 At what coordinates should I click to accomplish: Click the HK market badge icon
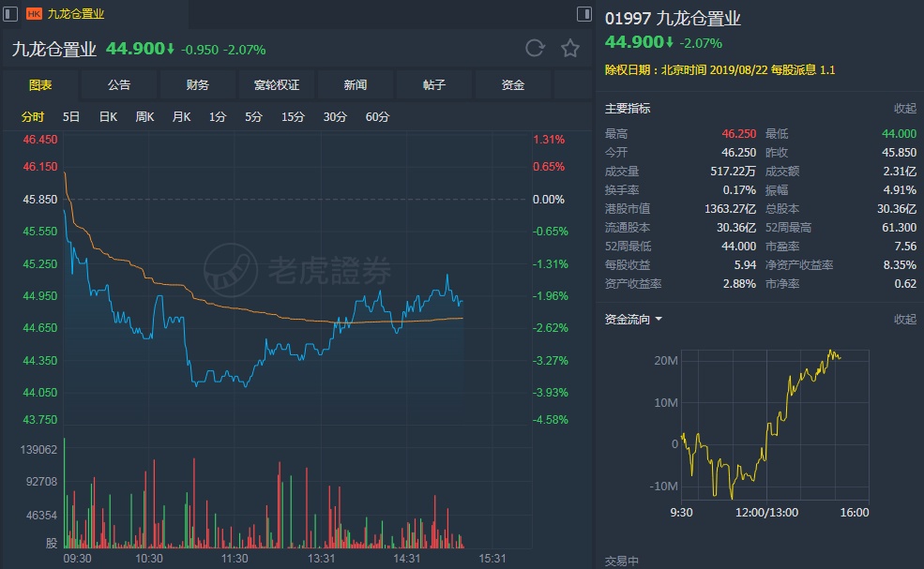35,14
